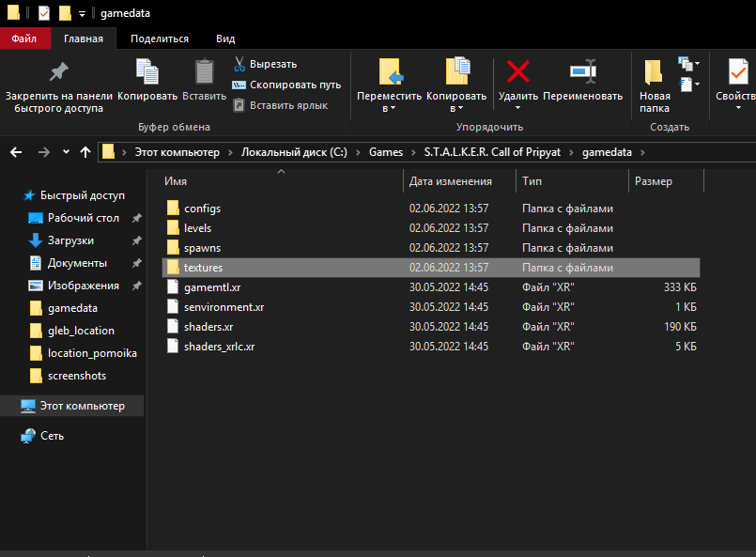
Task: Open the blue Файл menu
Action: 24,39
